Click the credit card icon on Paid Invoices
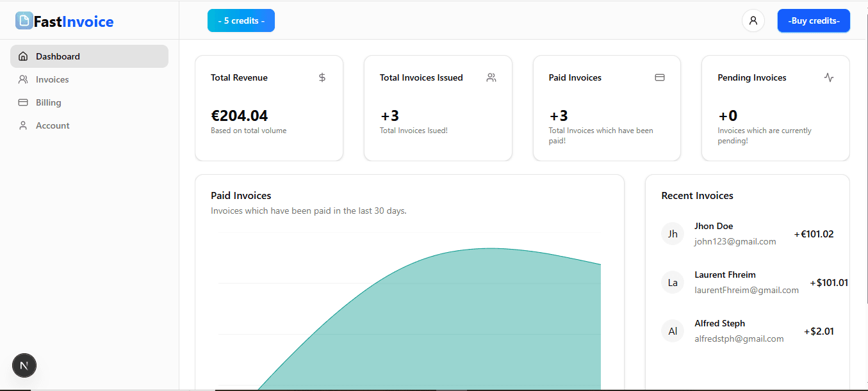This screenshot has width=868, height=391. click(659, 77)
